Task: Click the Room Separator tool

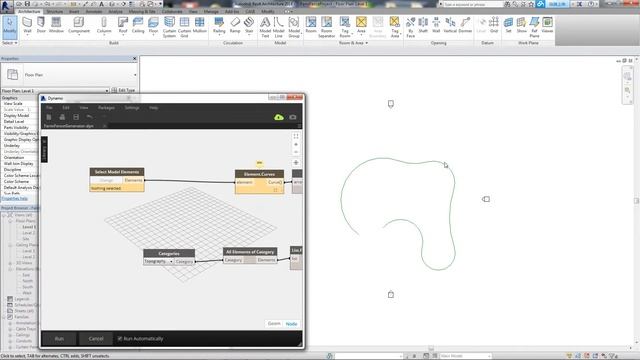Action: [327, 27]
